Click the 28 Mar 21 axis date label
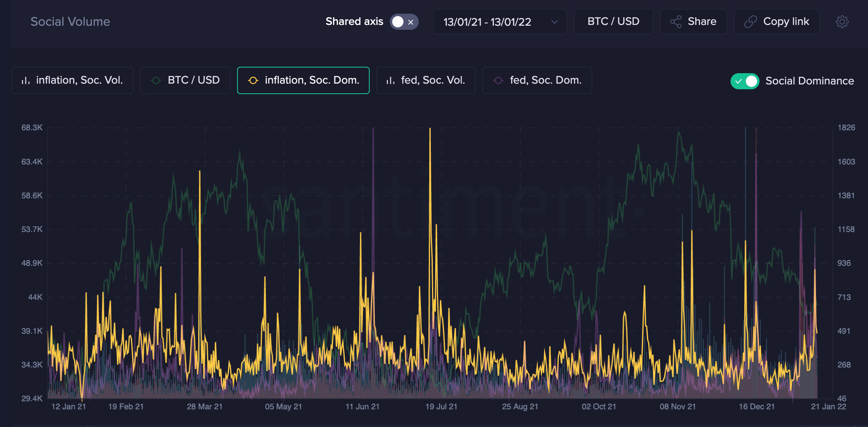 pos(205,406)
